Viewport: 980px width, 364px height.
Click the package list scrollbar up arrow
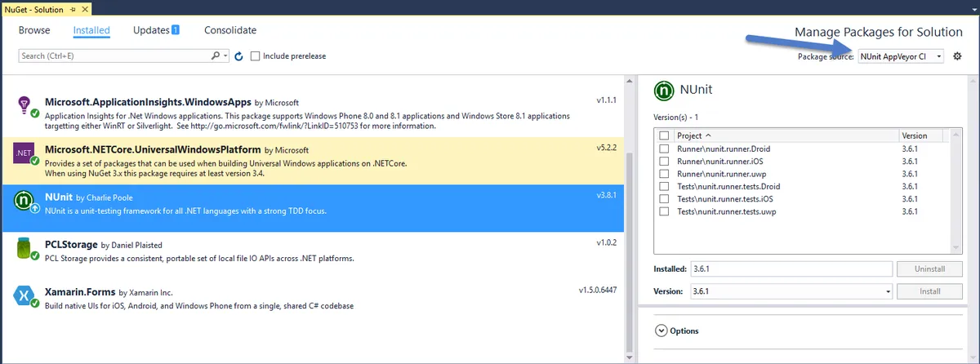click(629, 82)
